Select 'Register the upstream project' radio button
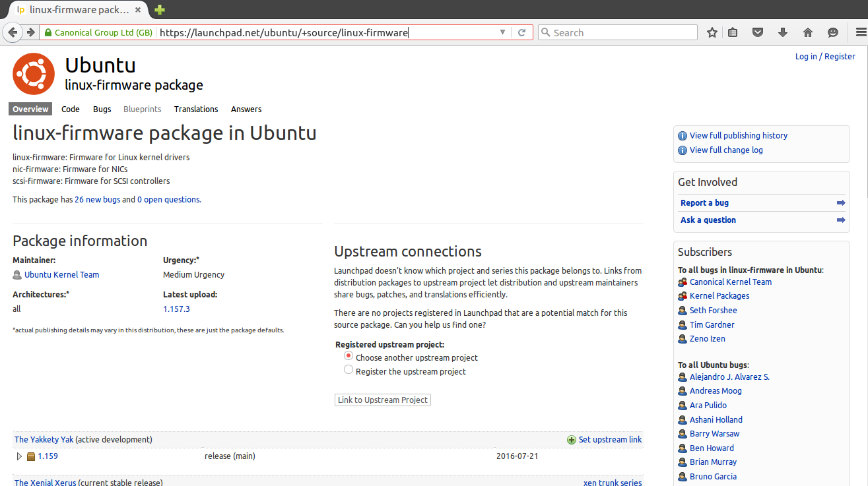 (x=349, y=370)
